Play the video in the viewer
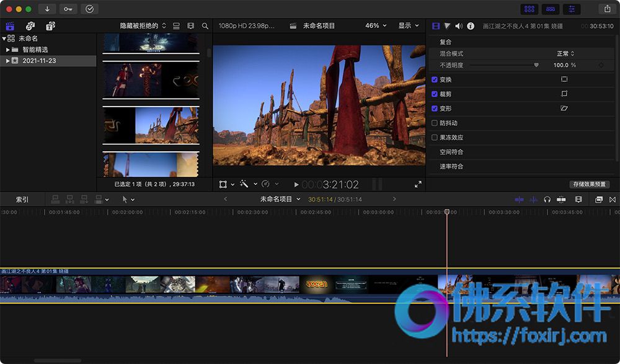The width and height of the screenshot is (620, 364). point(296,184)
